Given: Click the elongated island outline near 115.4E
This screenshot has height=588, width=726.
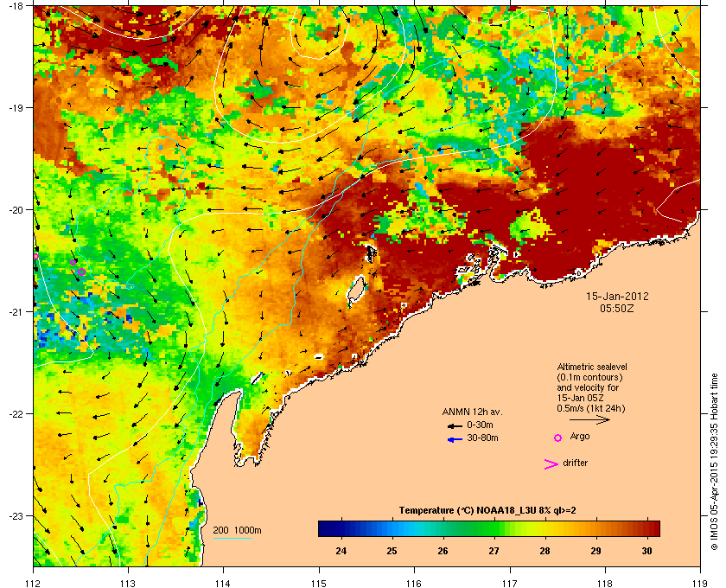Looking at the screenshot, I should [355, 291].
